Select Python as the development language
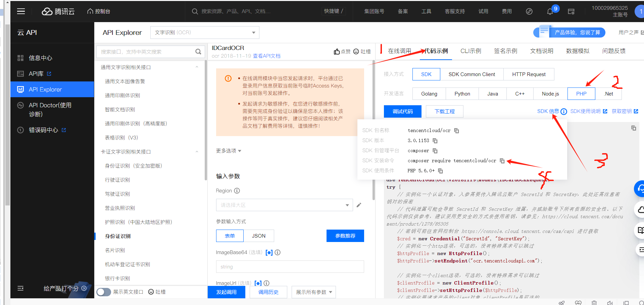The height and width of the screenshot is (305, 644). [462, 94]
